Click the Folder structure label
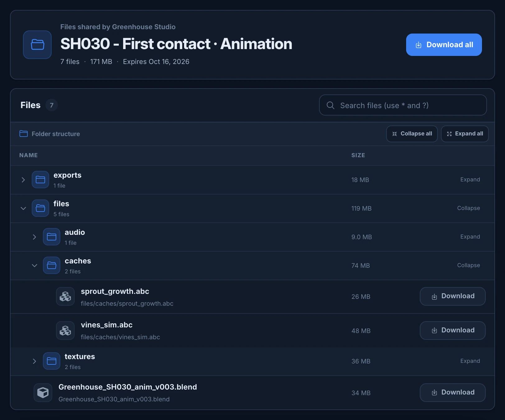The width and height of the screenshot is (505, 420). [56, 134]
